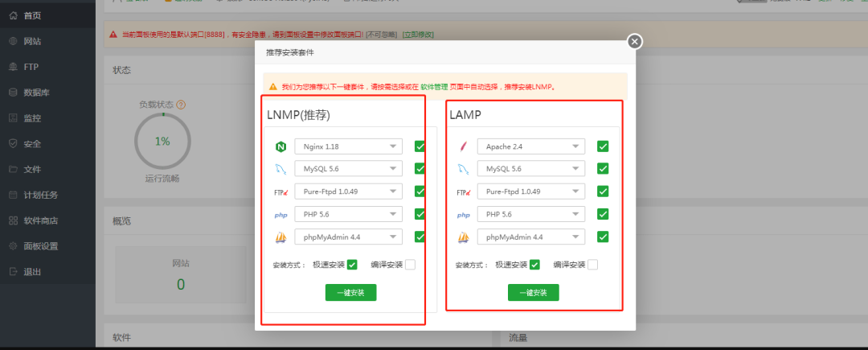
Task: Click the [立即修改] link in alert
Action: click(x=418, y=35)
